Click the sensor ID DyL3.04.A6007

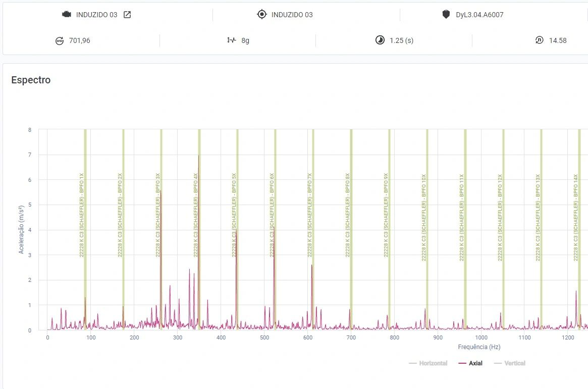[479, 15]
